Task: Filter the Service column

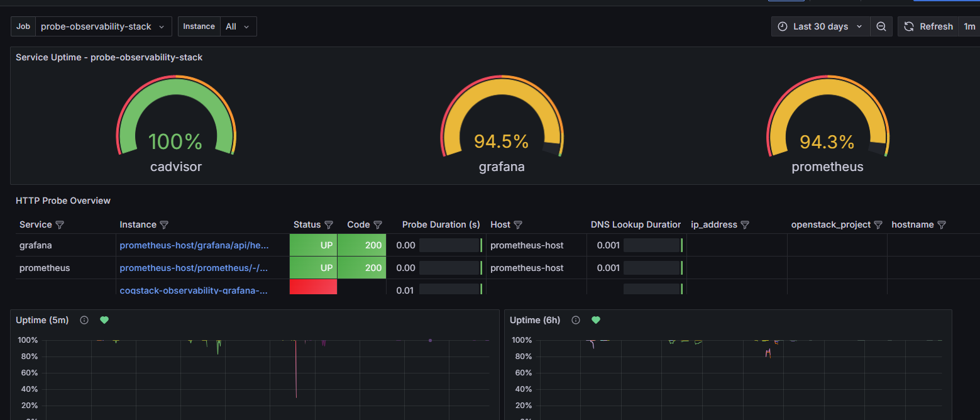Action: pos(60,224)
